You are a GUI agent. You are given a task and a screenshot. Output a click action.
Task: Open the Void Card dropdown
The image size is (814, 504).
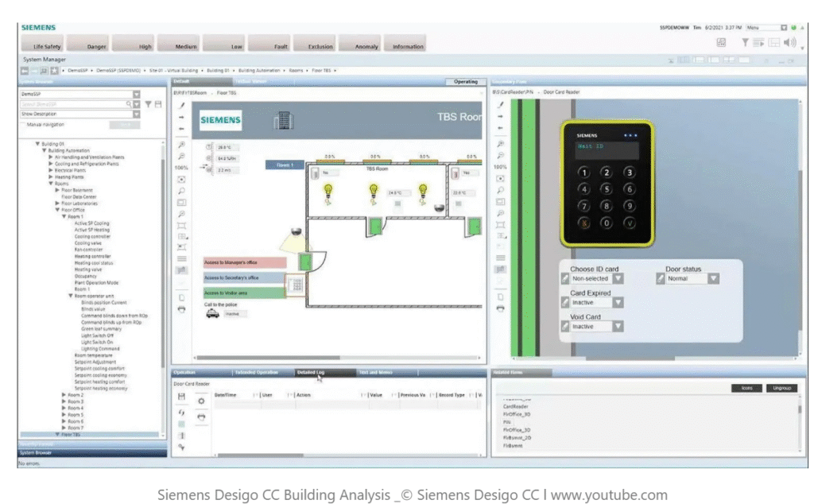[x=618, y=327]
